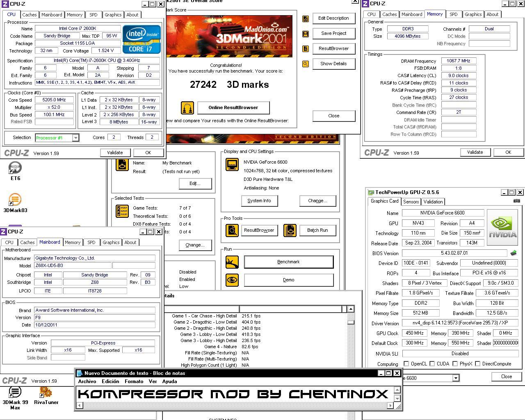Click the Save Project button
The height and width of the screenshot is (420, 525).
coord(333,34)
